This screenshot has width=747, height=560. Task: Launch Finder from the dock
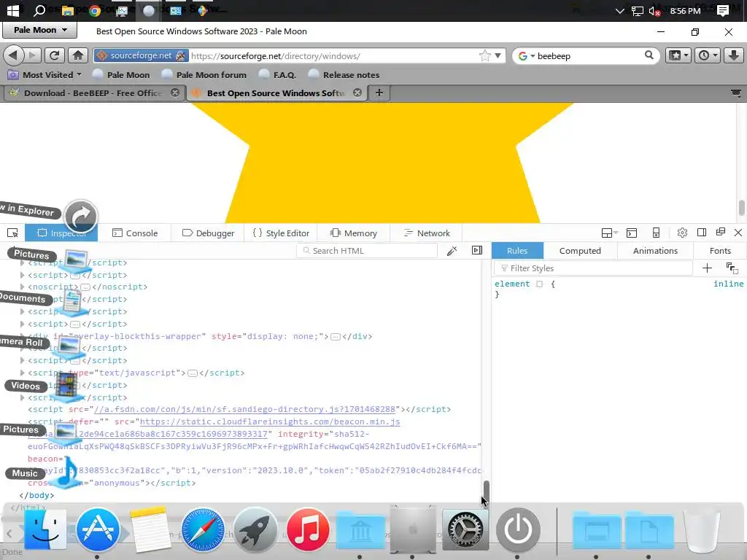point(44,529)
